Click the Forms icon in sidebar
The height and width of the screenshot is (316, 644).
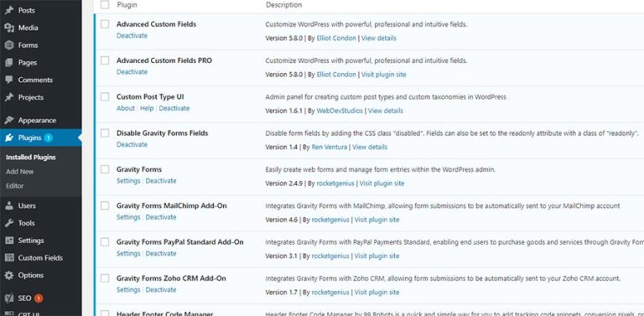pos(9,45)
